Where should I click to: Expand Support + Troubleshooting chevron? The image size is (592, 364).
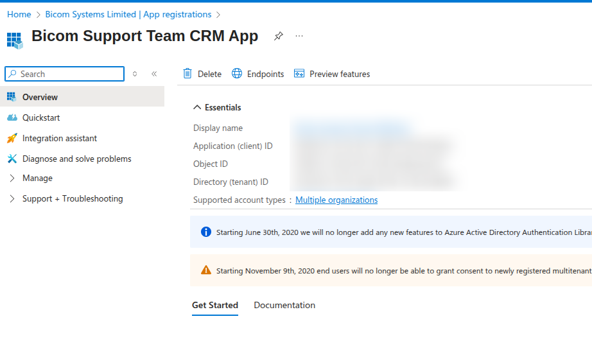(12, 198)
